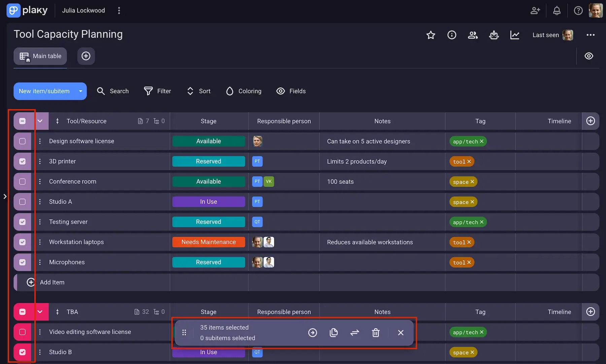Star the Tool Capacity Planning board
Screen dimensions: 606x364
(431, 35)
